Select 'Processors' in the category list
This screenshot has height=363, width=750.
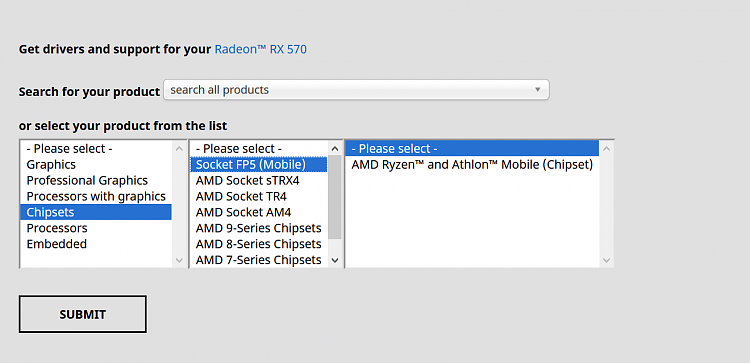(x=96, y=228)
